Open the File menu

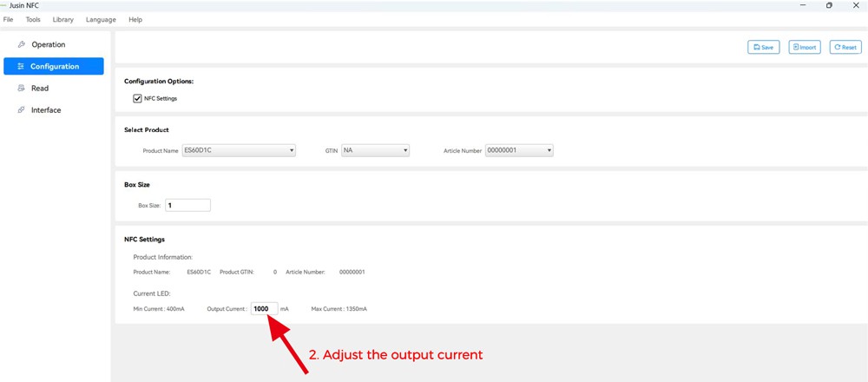tap(9, 19)
